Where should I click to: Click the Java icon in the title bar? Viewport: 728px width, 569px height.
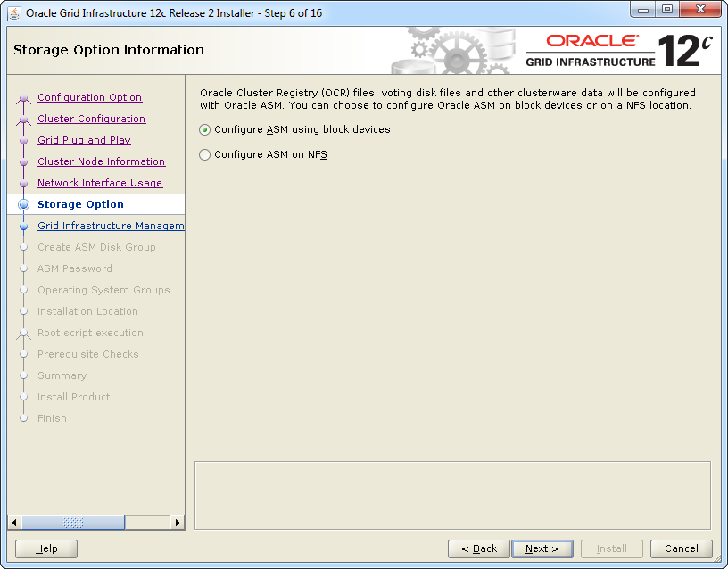pos(15,13)
